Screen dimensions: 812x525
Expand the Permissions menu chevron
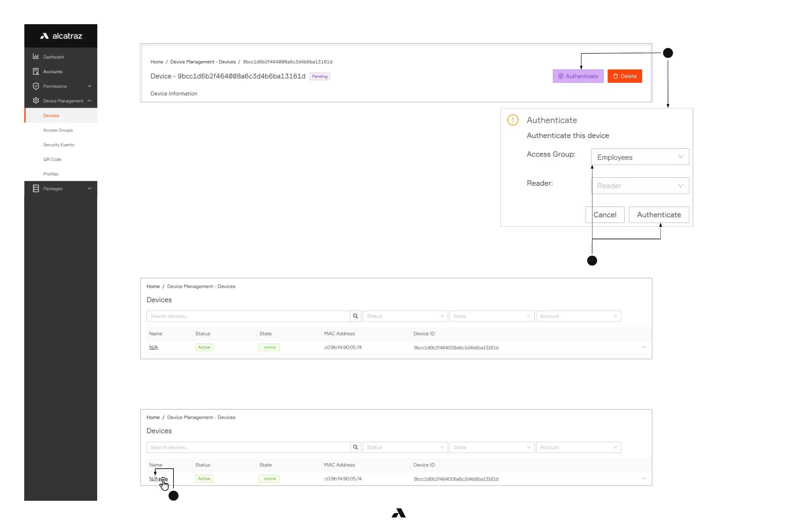(x=89, y=86)
